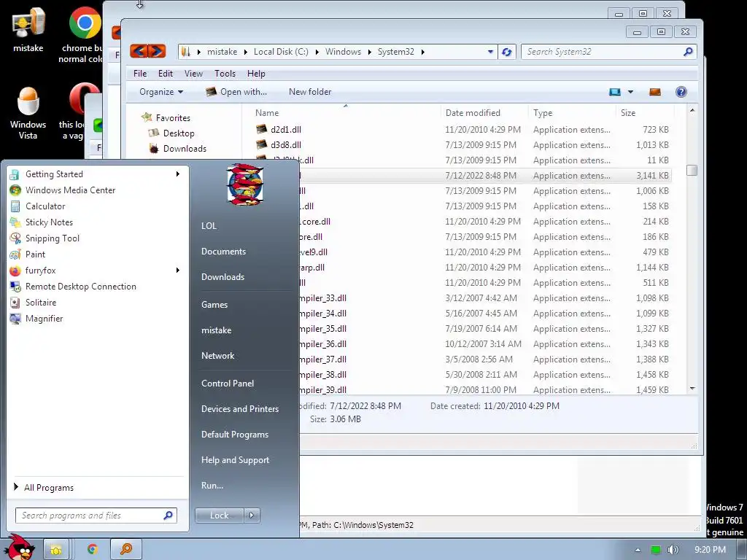Click the Refresh icon beside address bar

click(x=506, y=52)
